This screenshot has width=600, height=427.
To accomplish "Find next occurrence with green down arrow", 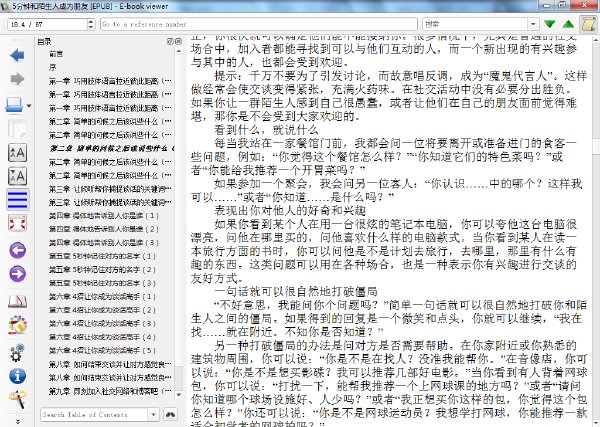I will coord(550,24).
